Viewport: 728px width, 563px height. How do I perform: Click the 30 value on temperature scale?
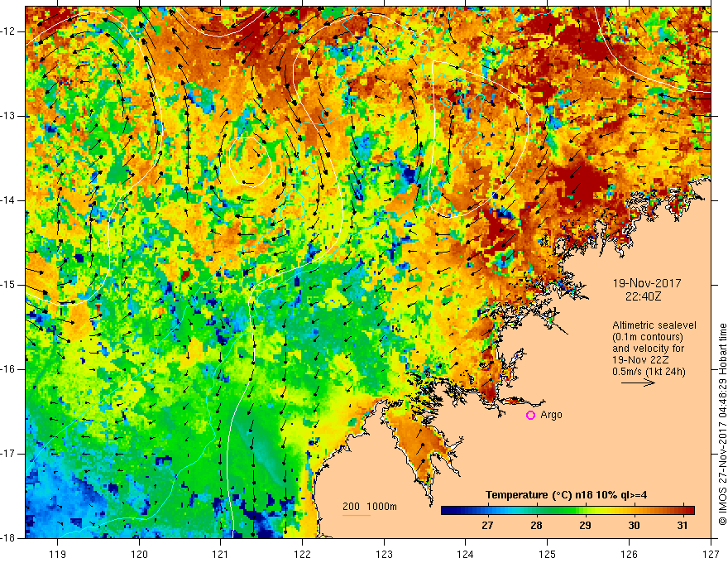(634, 526)
